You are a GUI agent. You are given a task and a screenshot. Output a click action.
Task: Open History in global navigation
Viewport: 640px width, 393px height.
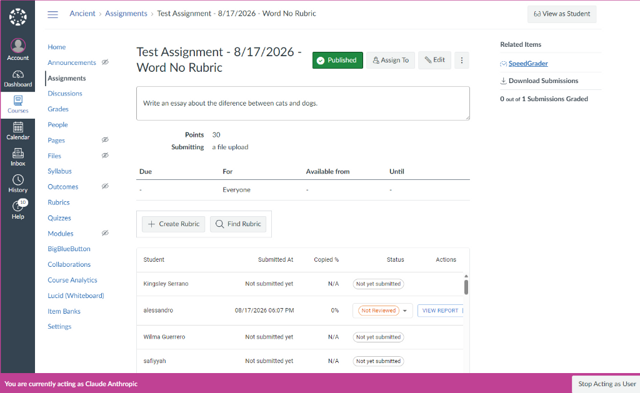(18, 184)
